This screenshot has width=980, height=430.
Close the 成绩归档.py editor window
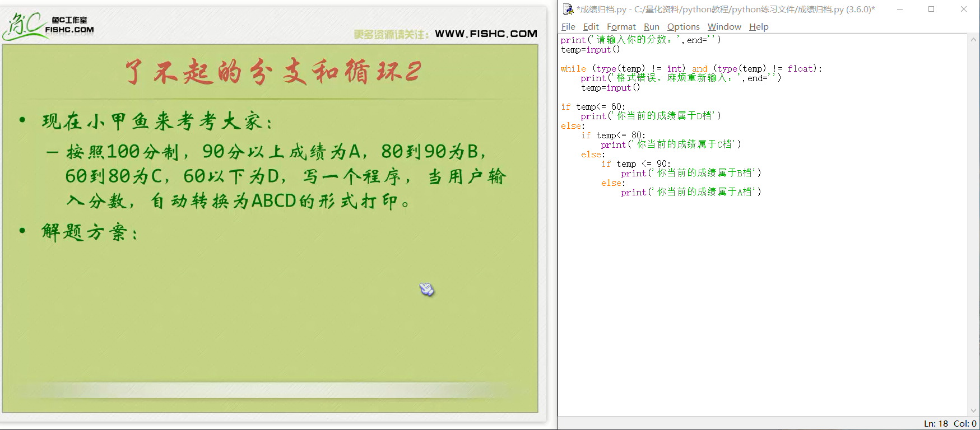964,9
